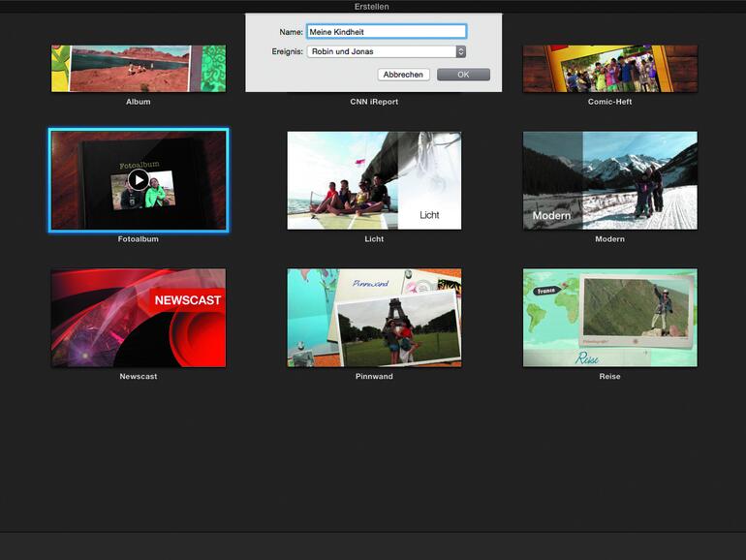Click the Comic-Heft label text
The image size is (746, 560).
(x=610, y=102)
